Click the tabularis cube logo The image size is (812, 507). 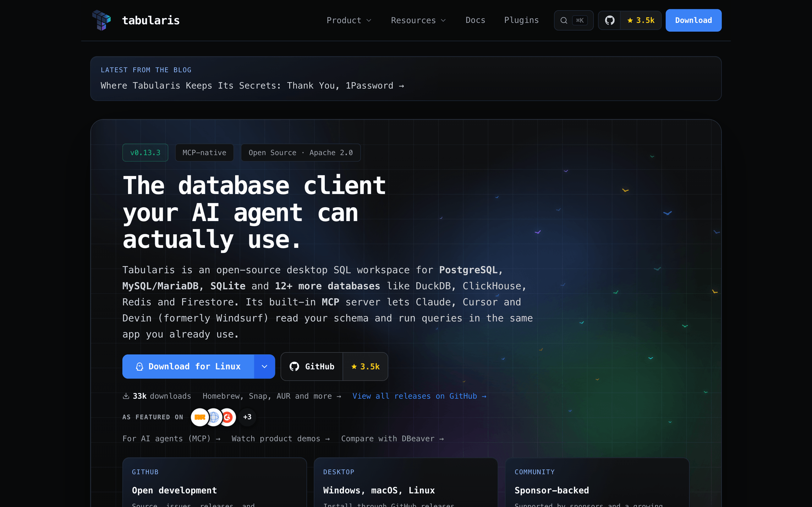coord(101,20)
